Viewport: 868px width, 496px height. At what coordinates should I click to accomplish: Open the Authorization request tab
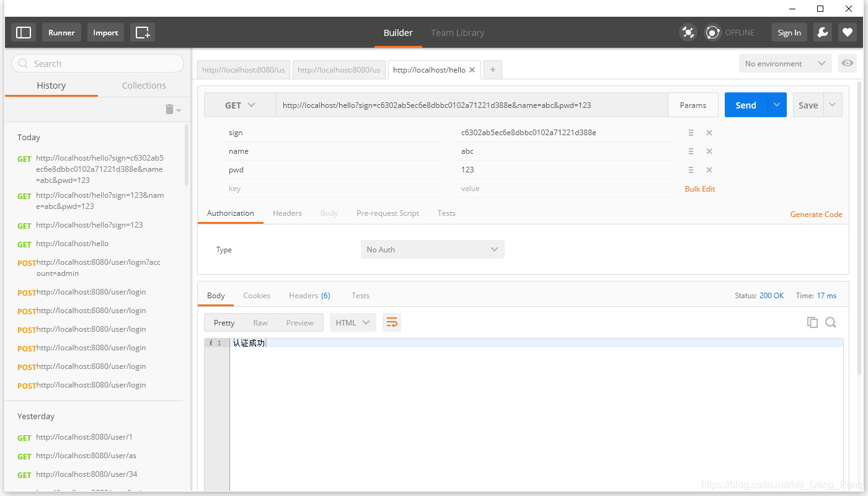click(x=231, y=213)
